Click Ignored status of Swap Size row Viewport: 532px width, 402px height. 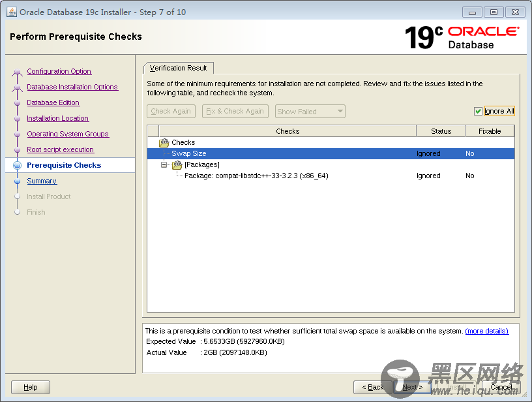tap(428, 153)
